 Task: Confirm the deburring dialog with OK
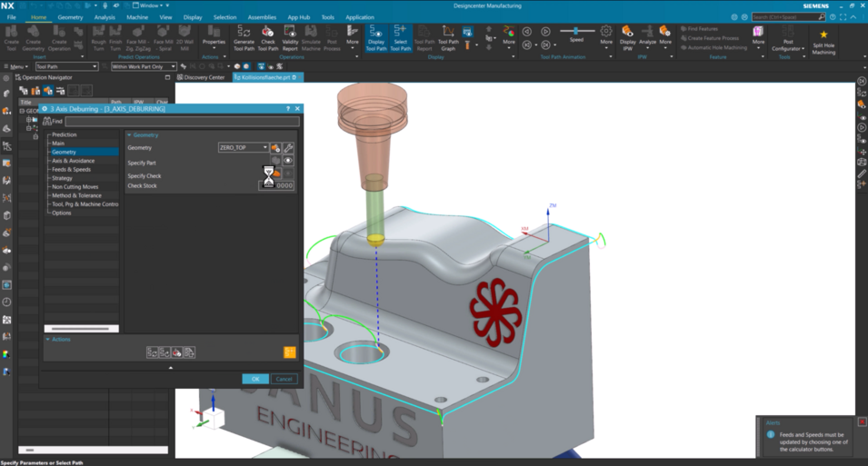(255, 379)
